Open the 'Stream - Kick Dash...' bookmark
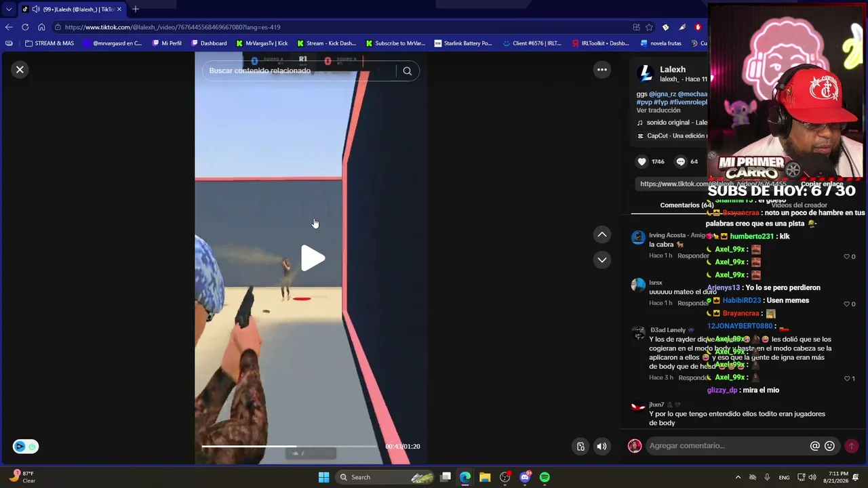This screenshot has width=868, height=488. coord(326,43)
